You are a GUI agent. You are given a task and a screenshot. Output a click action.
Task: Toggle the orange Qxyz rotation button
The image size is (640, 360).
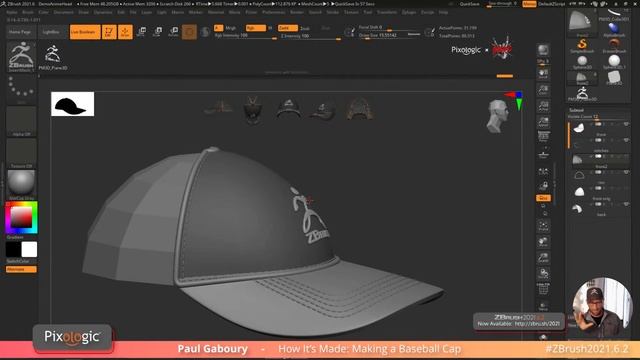(x=543, y=198)
